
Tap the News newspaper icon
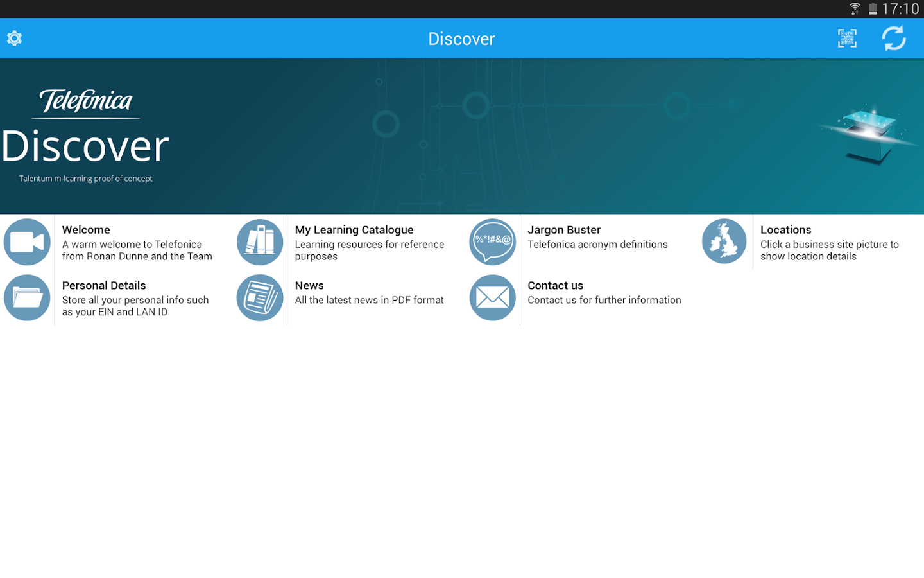click(260, 298)
